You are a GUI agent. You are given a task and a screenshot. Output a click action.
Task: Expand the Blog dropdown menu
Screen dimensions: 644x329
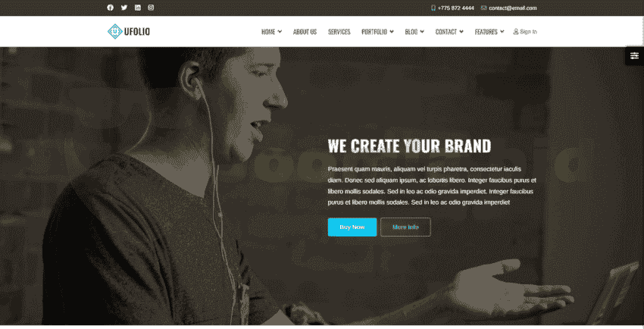coord(414,32)
